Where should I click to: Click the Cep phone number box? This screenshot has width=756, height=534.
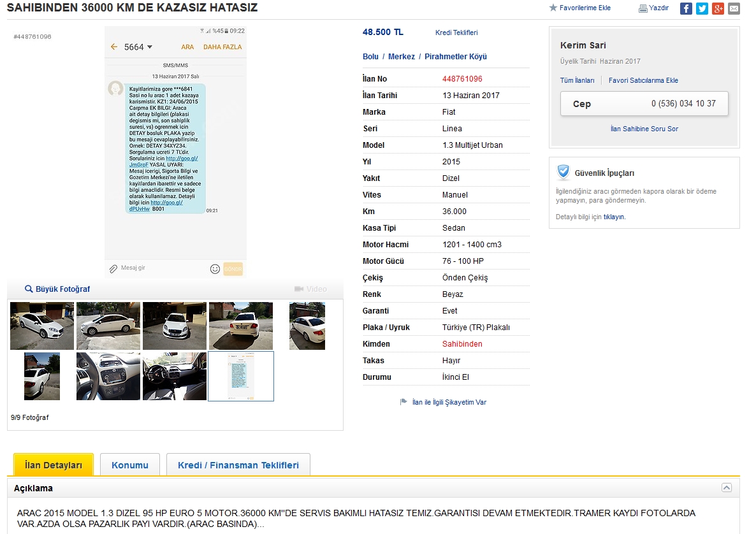[x=644, y=104]
